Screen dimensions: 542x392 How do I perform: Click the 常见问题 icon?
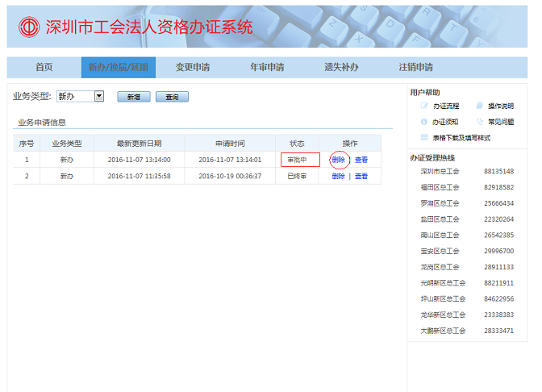[x=479, y=122]
